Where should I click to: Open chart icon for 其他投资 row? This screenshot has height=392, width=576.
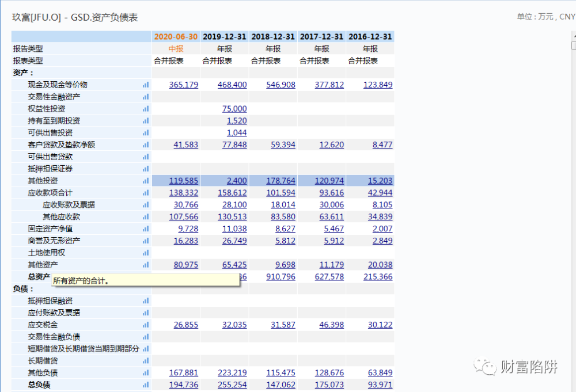(146, 181)
